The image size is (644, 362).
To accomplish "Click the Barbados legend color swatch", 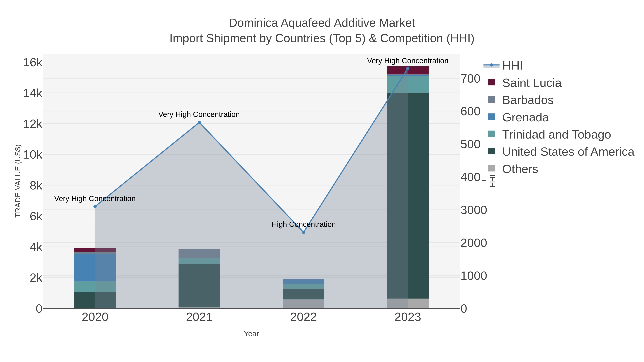I will (492, 99).
